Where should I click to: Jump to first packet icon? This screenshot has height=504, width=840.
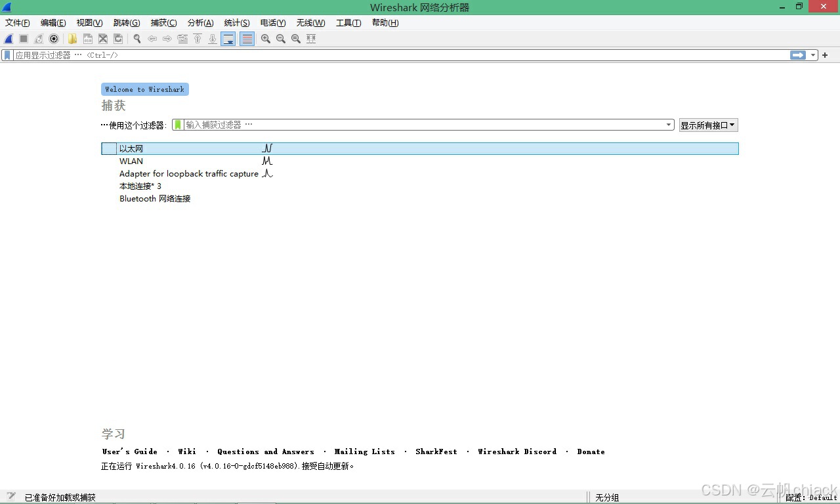(198, 39)
